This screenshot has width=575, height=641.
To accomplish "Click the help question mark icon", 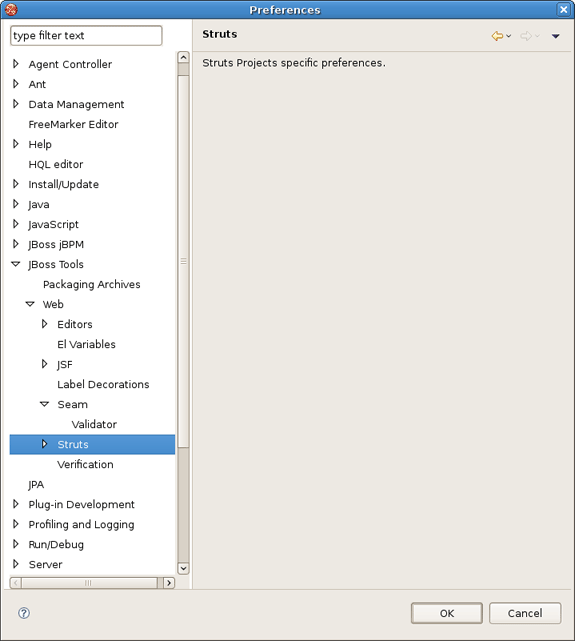I will pyautogui.click(x=24, y=613).
